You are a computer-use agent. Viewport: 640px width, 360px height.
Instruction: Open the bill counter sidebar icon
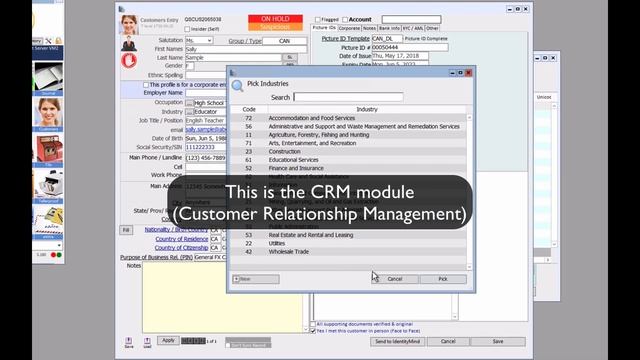(48, 187)
